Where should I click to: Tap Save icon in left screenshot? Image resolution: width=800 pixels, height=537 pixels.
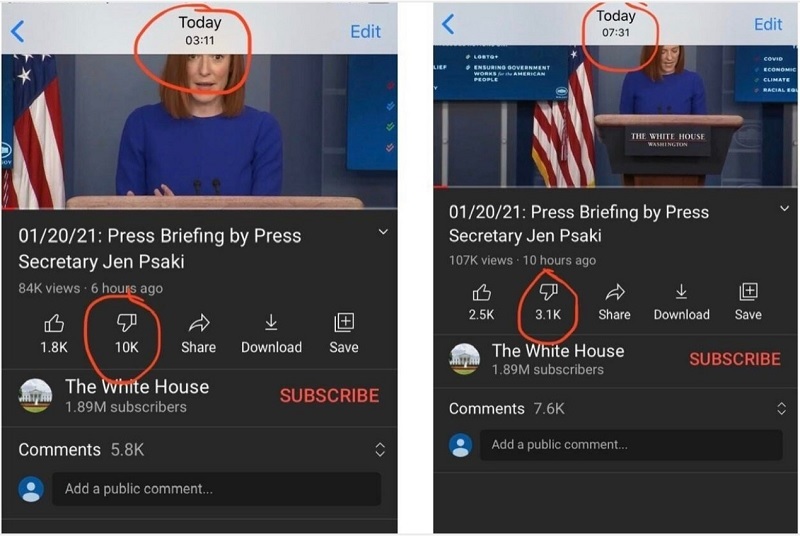click(344, 323)
